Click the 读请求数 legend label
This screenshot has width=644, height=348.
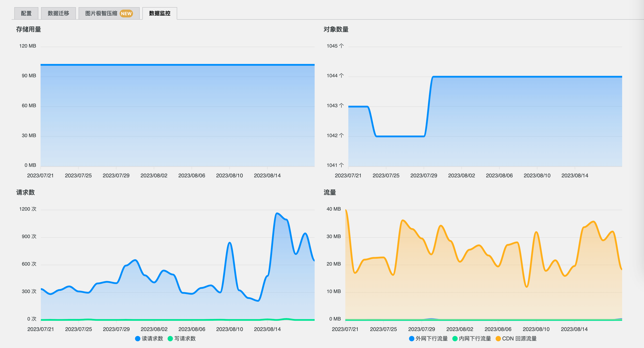152,338
